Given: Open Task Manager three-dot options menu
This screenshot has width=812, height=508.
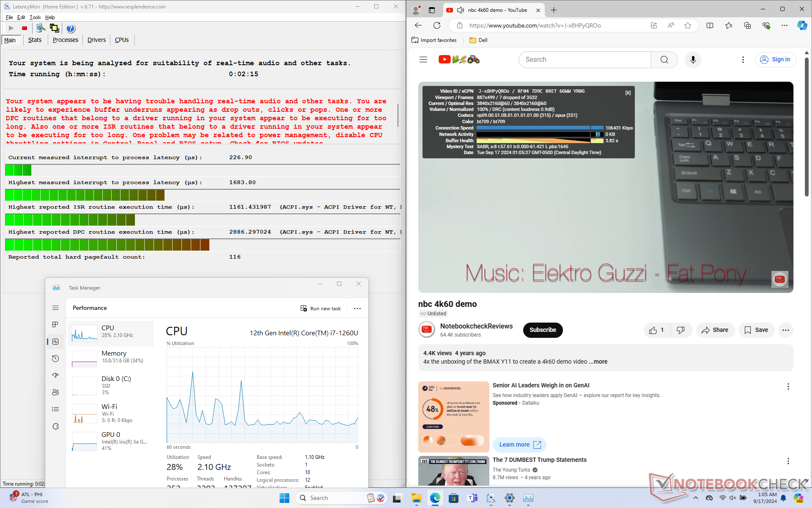Looking at the screenshot, I should tap(357, 308).
